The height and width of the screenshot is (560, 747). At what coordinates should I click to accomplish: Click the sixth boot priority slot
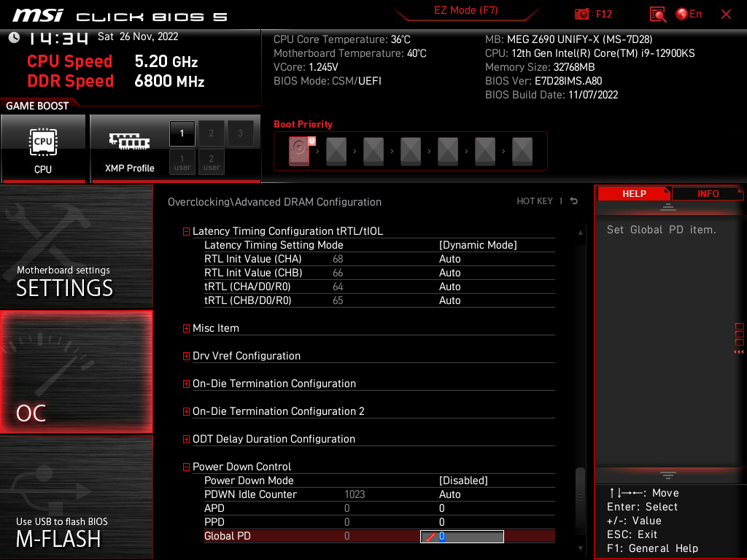[x=485, y=151]
